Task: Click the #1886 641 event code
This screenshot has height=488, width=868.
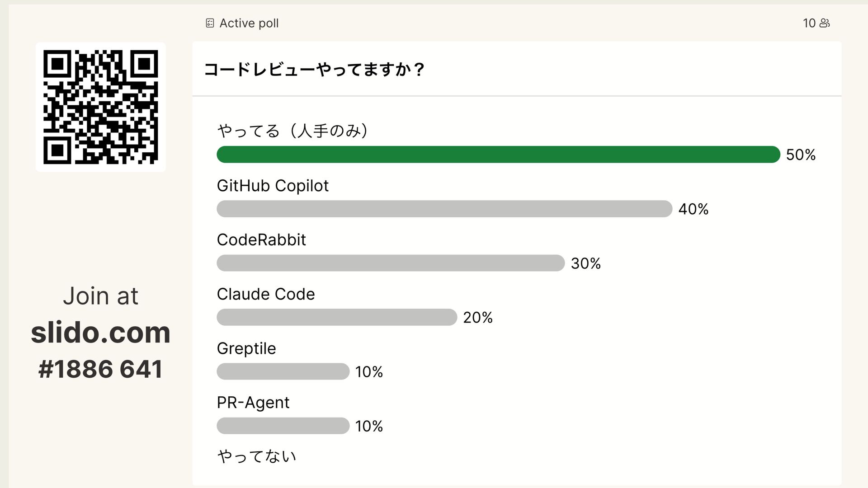Action: click(100, 369)
